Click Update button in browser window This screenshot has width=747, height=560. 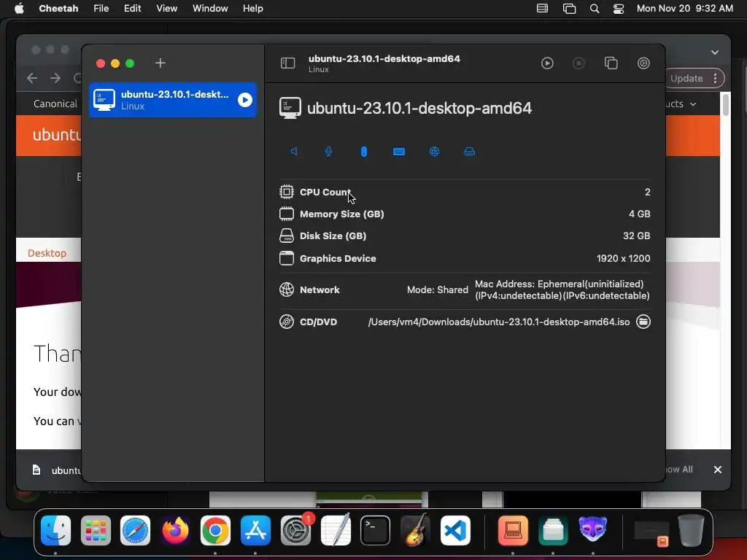point(686,79)
